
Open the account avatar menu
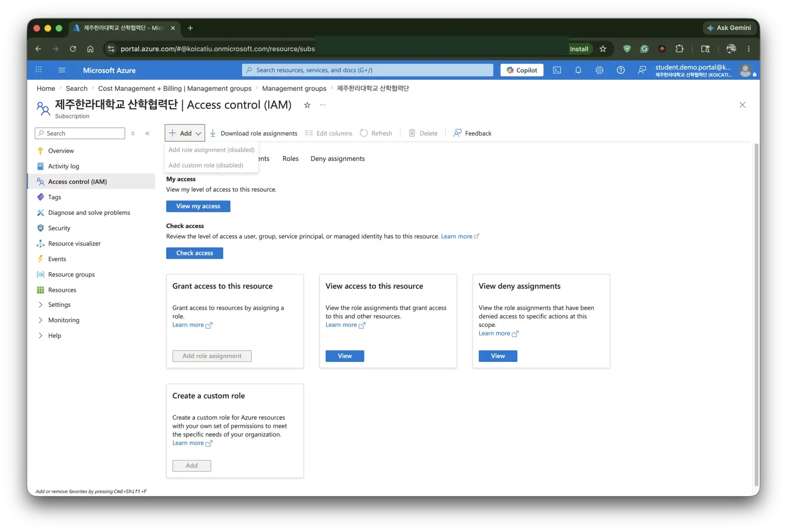tap(745, 70)
